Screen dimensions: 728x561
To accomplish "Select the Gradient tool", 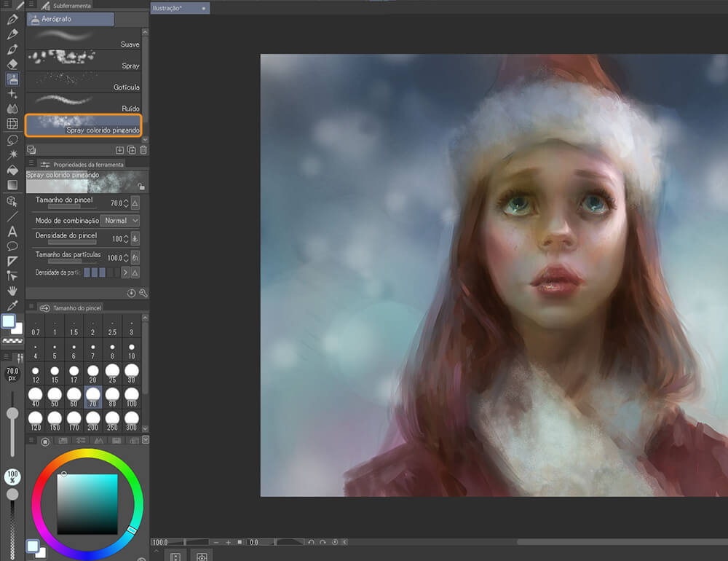I will click(x=12, y=185).
